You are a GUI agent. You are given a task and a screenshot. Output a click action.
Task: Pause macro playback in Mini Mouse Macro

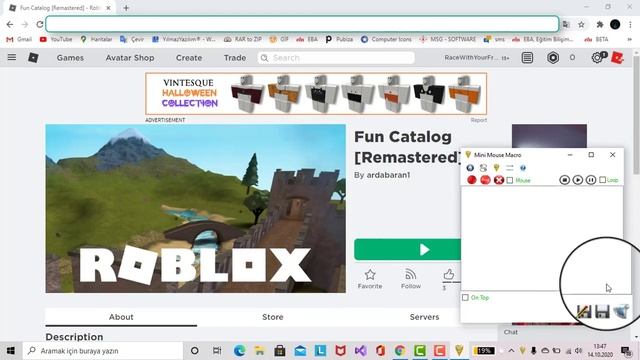coord(591,180)
